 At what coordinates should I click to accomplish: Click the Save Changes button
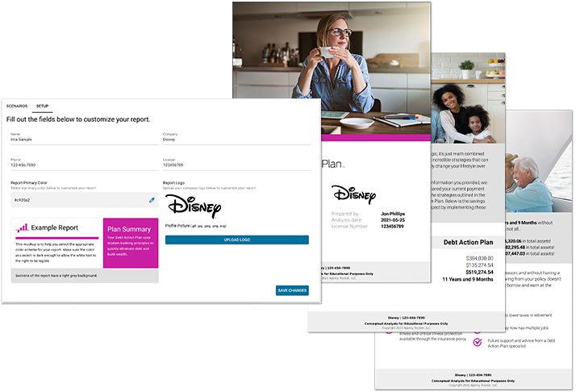[291, 290]
